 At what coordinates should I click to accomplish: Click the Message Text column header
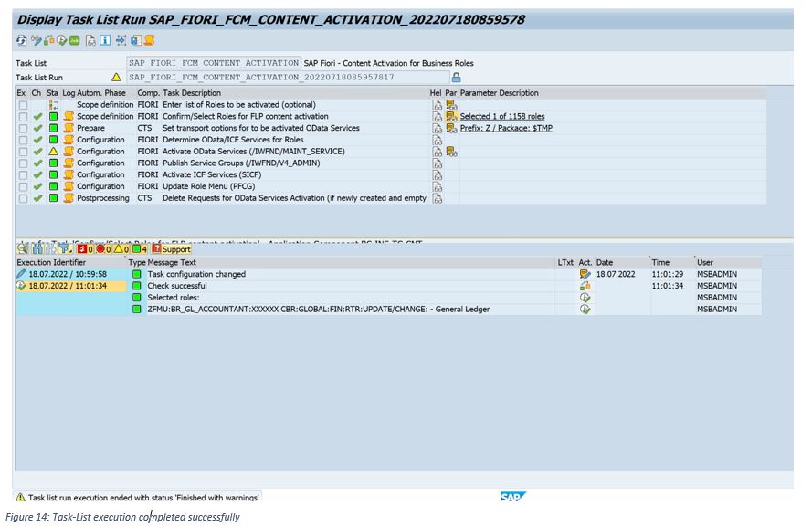[x=172, y=262]
